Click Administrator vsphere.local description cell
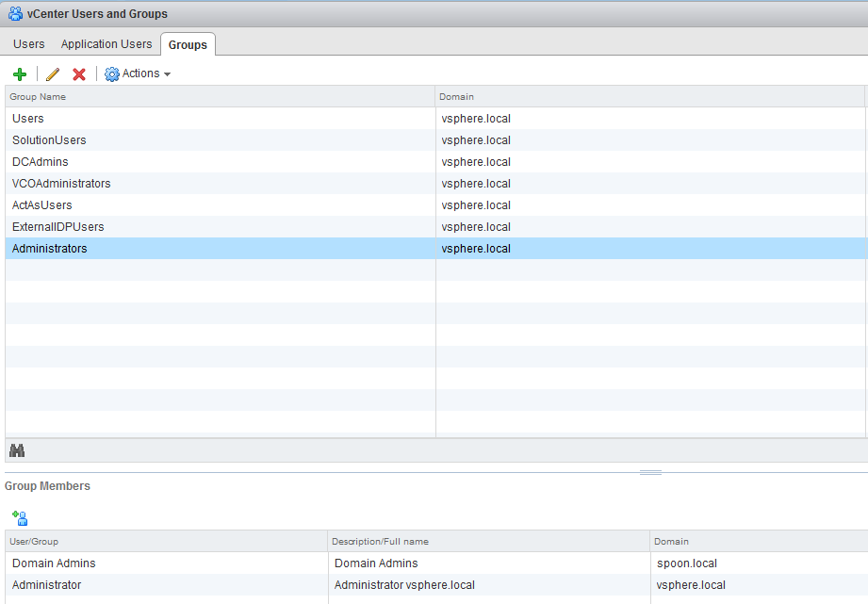868x604 pixels. [404, 584]
